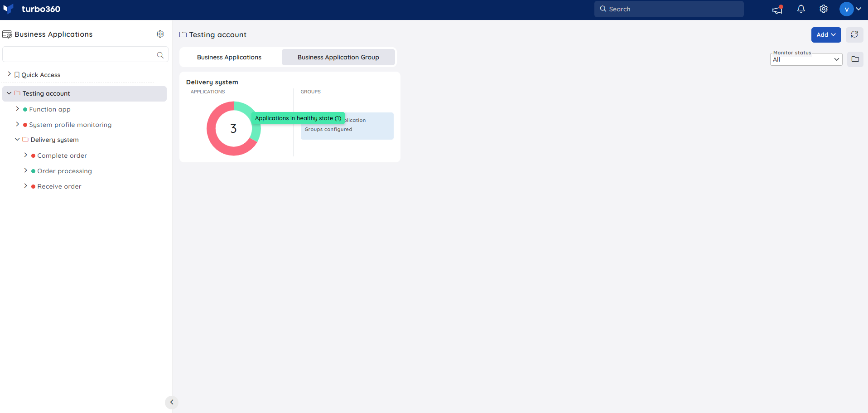Viewport: 868px width, 413px height.
Task: Select Function app tree item
Action: pyautogui.click(x=50, y=109)
